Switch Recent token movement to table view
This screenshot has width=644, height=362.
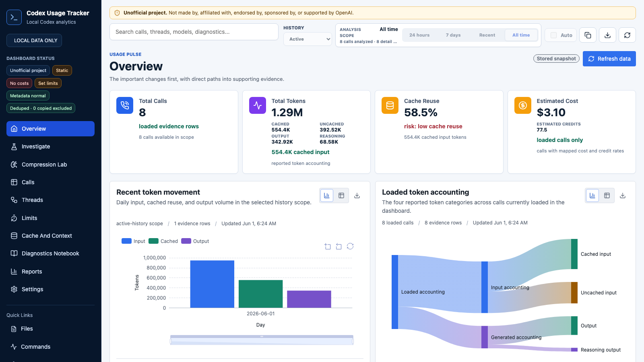click(341, 195)
